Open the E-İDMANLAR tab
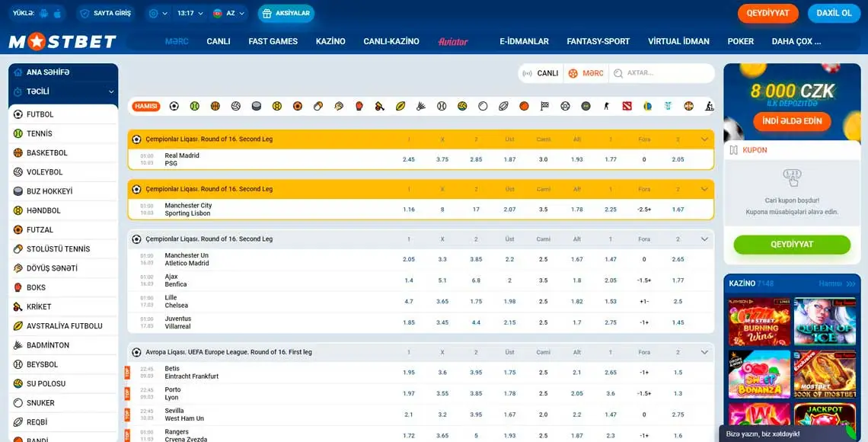Viewport: 868px width, 442px height. coord(524,42)
